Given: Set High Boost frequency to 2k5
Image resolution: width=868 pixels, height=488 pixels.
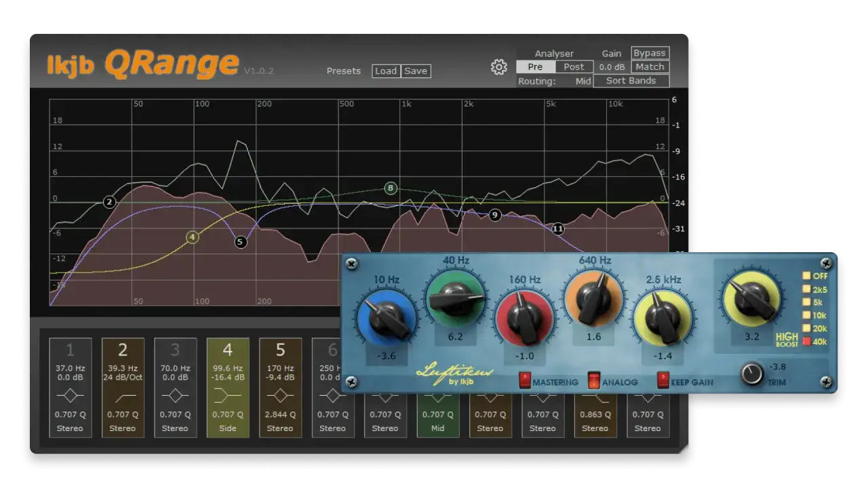Looking at the screenshot, I should pos(806,289).
